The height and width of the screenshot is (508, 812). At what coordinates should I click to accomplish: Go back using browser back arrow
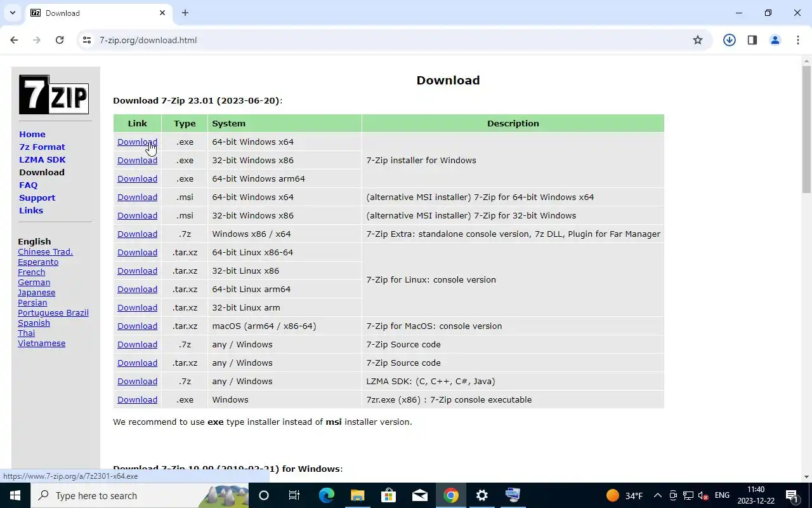coord(14,40)
